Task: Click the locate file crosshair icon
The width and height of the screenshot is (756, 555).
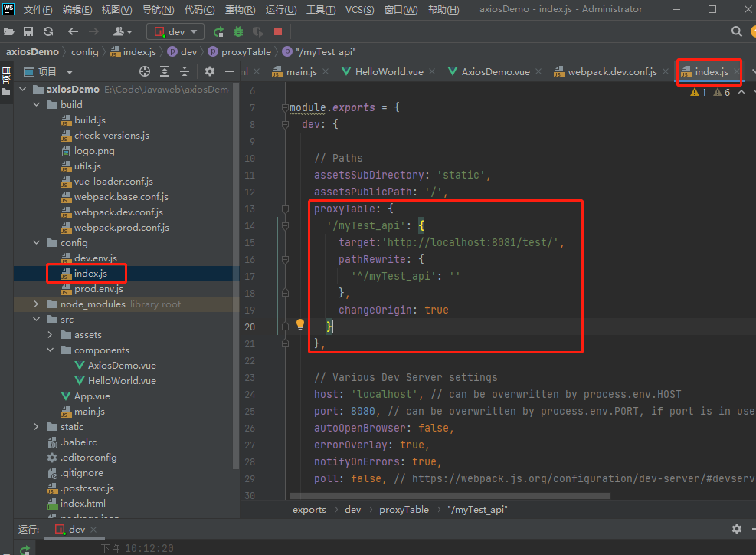Action: click(145, 71)
